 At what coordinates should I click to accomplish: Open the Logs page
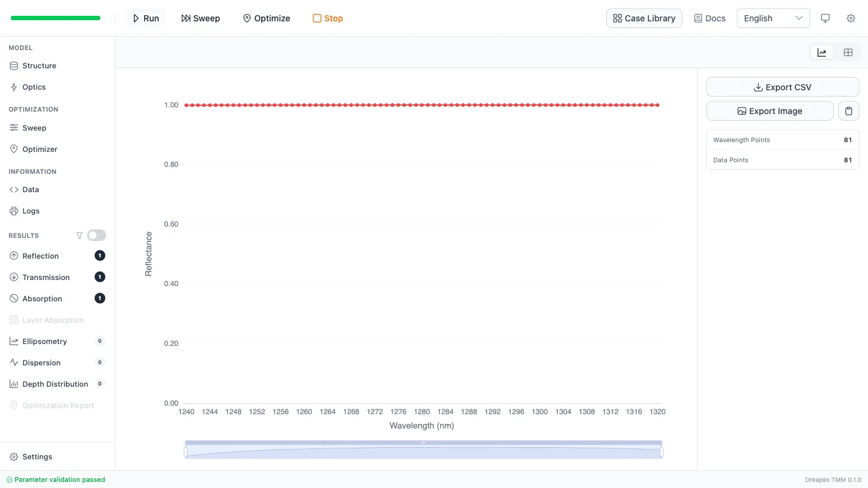(x=57, y=211)
